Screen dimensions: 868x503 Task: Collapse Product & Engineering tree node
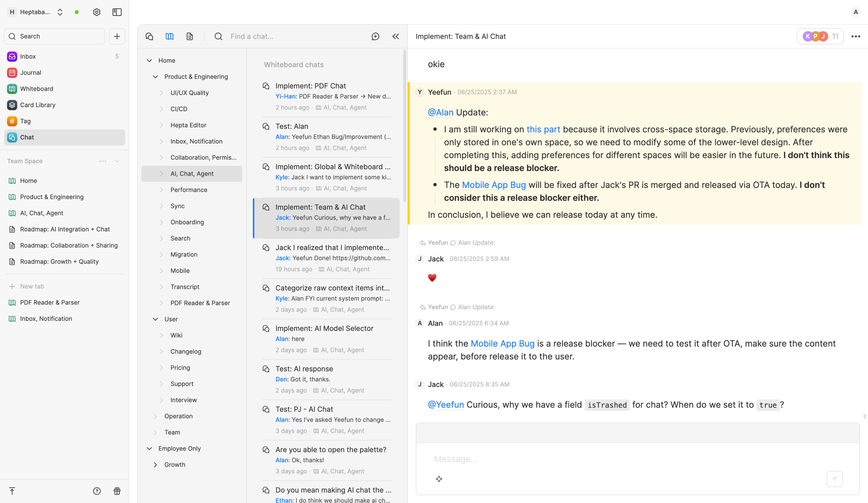pyautogui.click(x=155, y=76)
